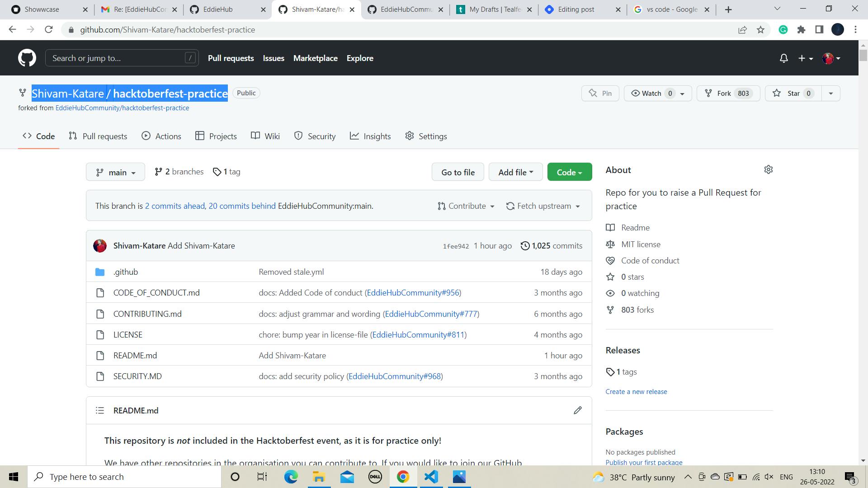Screen dimensions: 868x488
Task: Open the 1fee942 commit hash
Action: click(x=456, y=246)
